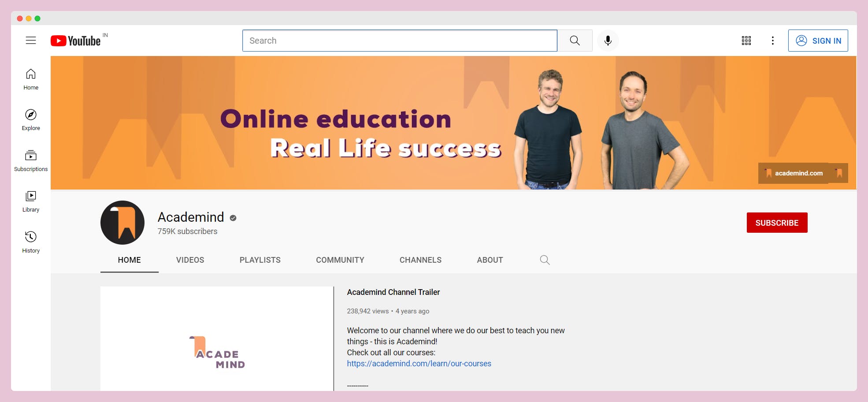Click the YouTube logo
This screenshot has width=868, height=402.
click(76, 41)
